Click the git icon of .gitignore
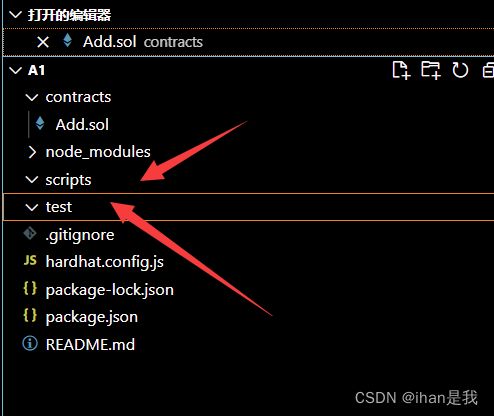The height and width of the screenshot is (416, 494). 30,233
